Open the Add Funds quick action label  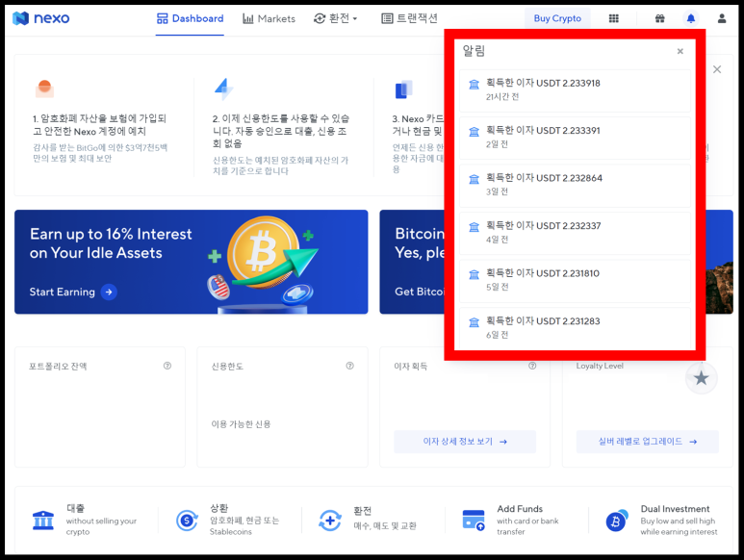[520, 509]
